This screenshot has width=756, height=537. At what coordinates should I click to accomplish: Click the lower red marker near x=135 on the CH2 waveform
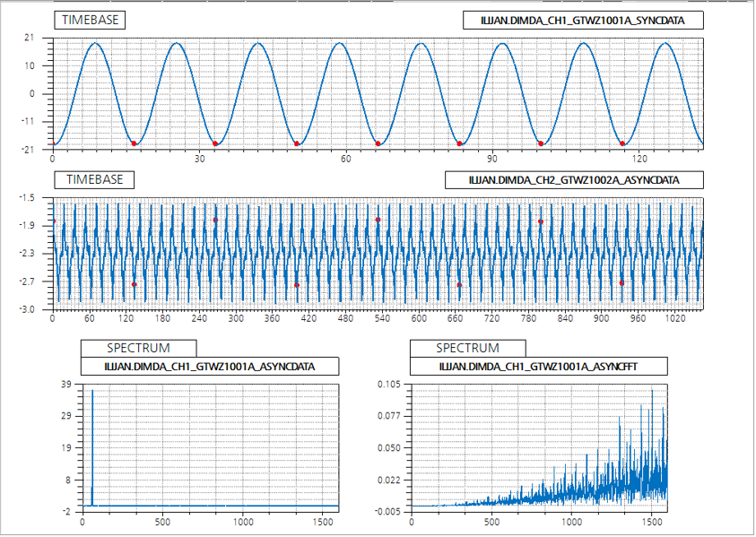click(134, 284)
